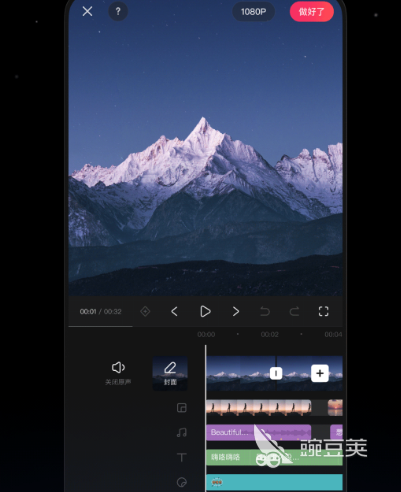Select the purple Beautiful audio clip
The height and width of the screenshot is (492, 401).
pos(258,432)
